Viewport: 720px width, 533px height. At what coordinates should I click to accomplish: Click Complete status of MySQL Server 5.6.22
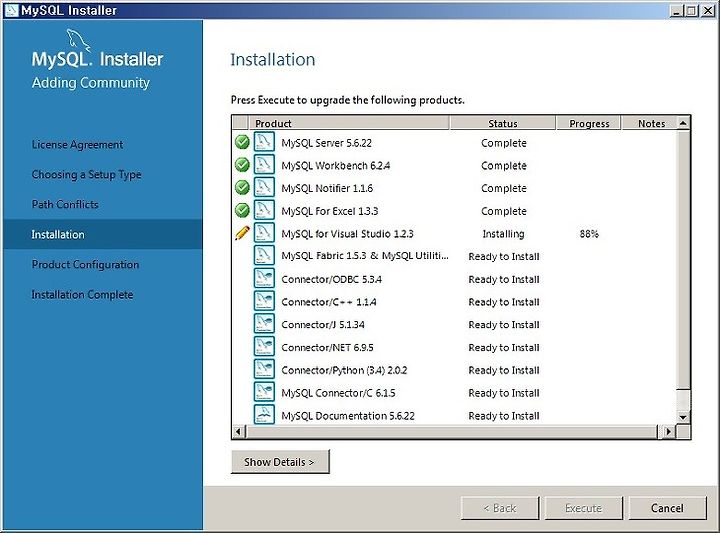coord(504,143)
